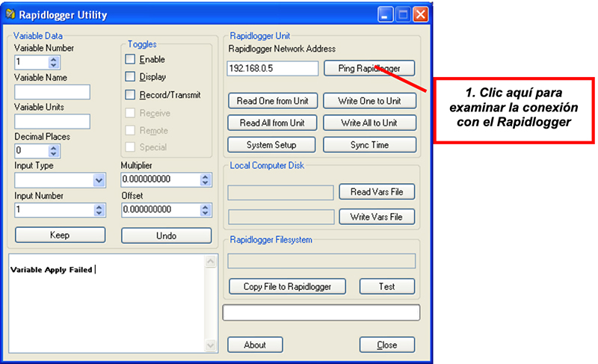Minimize the Rapidlogger Utility window
The image size is (598, 364).
[x=385, y=15]
